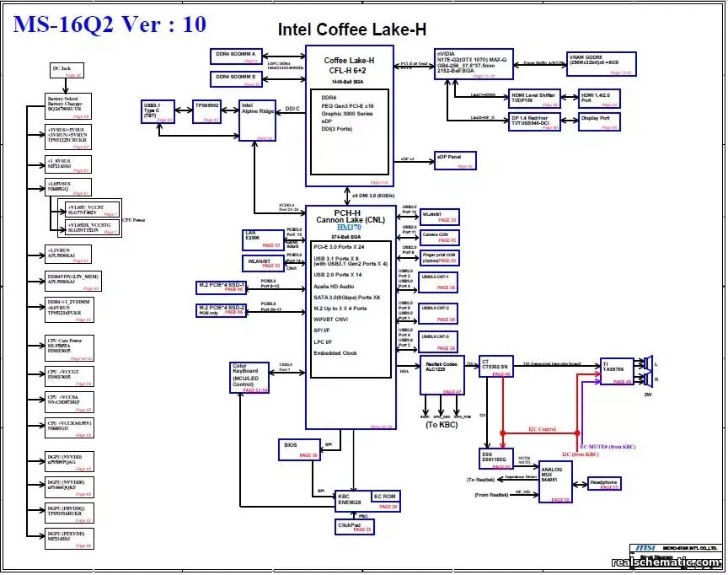Click the USB3.0 CNT-3 block
The height and width of the screenshot is (575, 728).
pos(438,341)
